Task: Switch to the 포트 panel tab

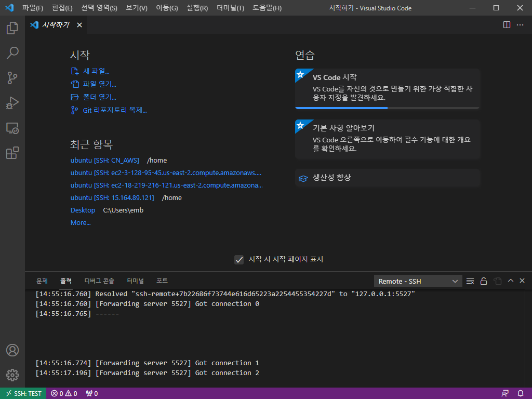Action: [x=162, y=281]
